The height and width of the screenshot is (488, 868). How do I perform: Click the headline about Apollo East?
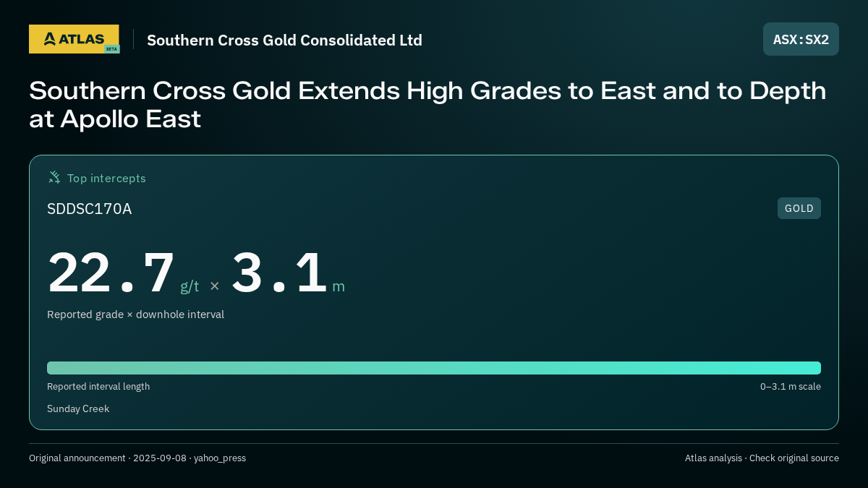pos(427,105)
